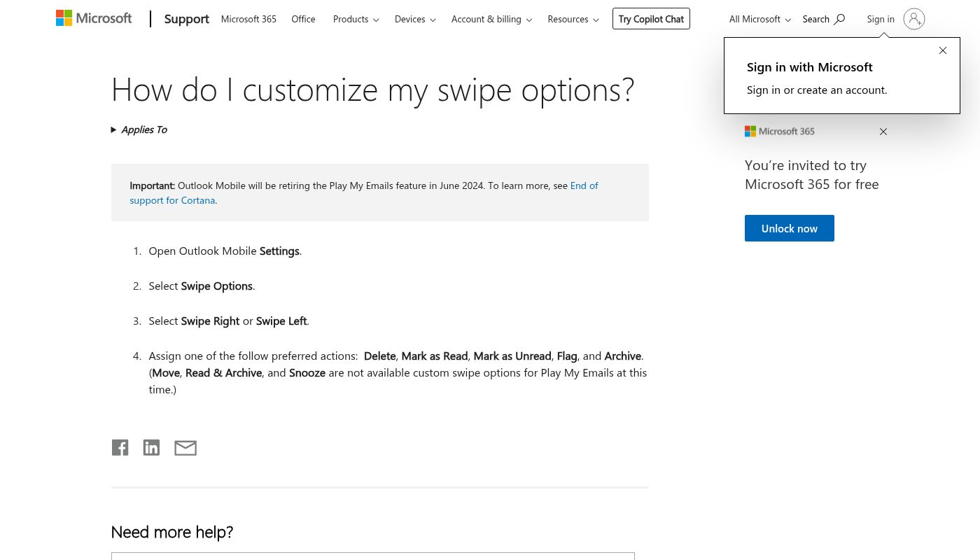Select the Office nav item

303,19
